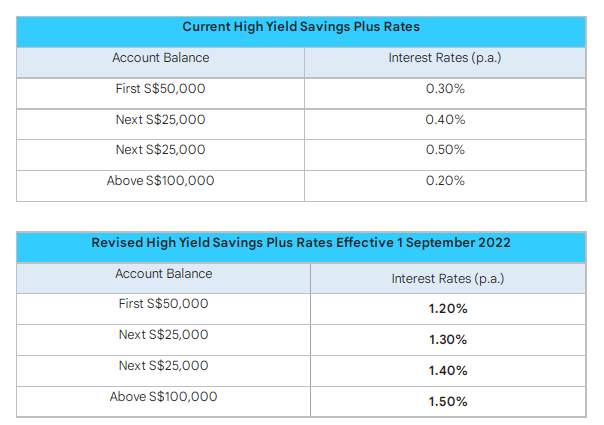The image size is (604, 425).
Task: Select Account Balance header in current rates table
Action: pyautogui.click(x=160, y=58)
